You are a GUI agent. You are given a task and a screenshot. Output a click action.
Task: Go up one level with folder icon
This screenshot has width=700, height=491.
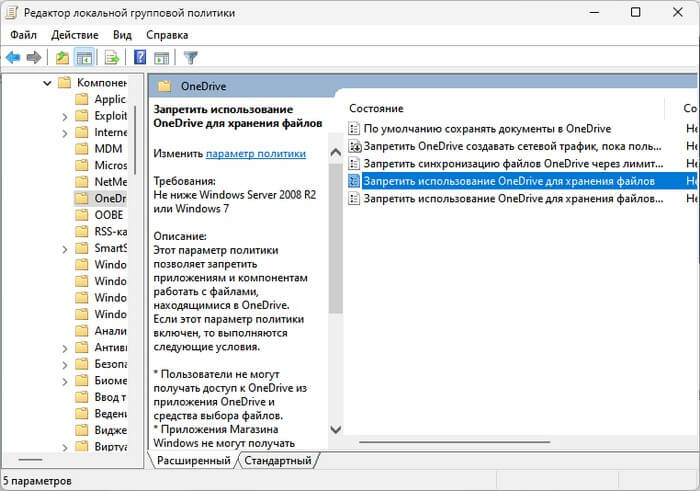[x=62, y=58]
